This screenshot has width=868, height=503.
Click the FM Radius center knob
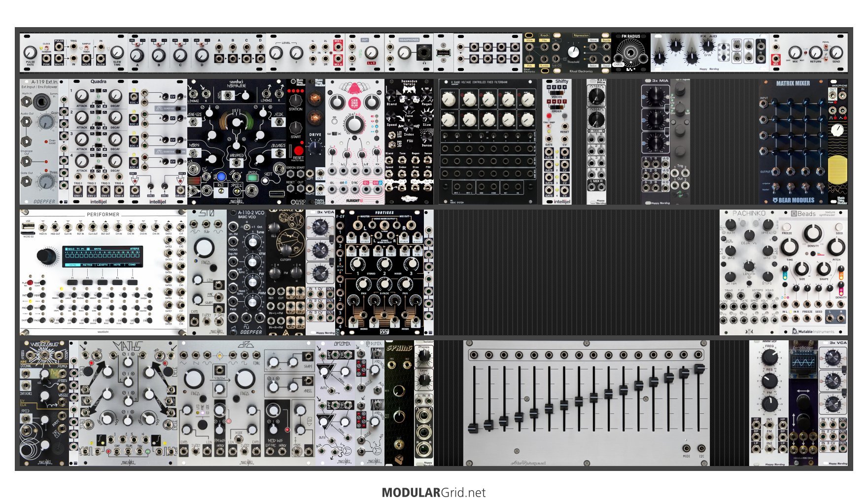click(630, 53)
